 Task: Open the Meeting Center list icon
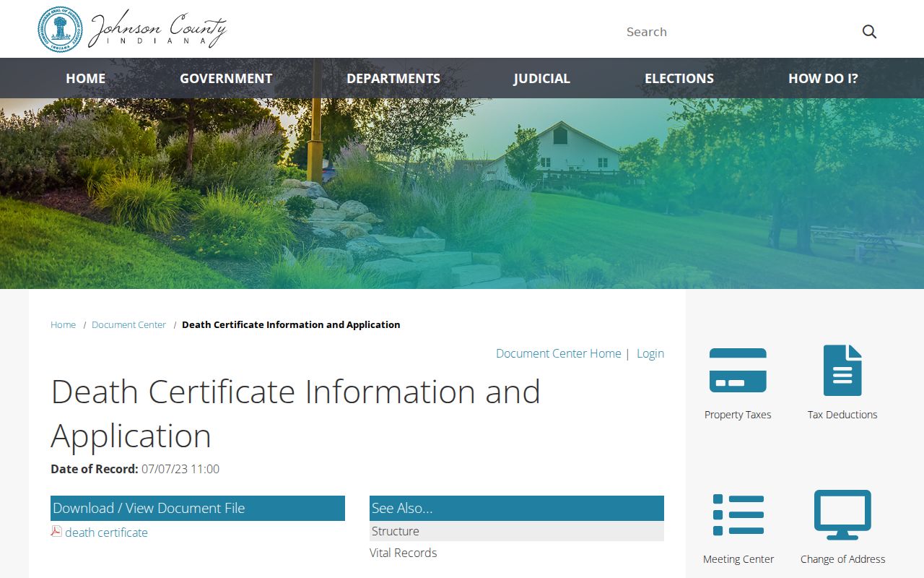[x=738, y=515]
